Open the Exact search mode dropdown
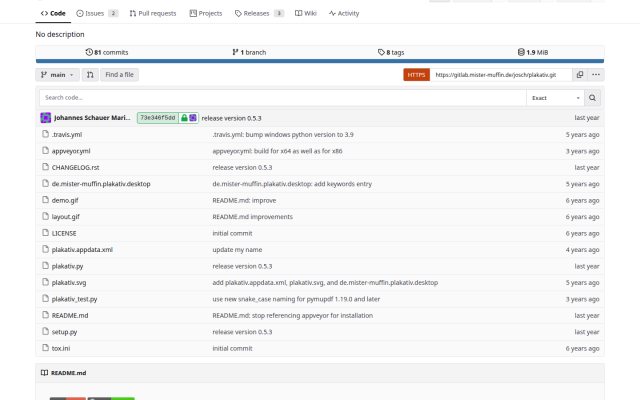This screenshot has height=400, width=640. tap(555, 98)
